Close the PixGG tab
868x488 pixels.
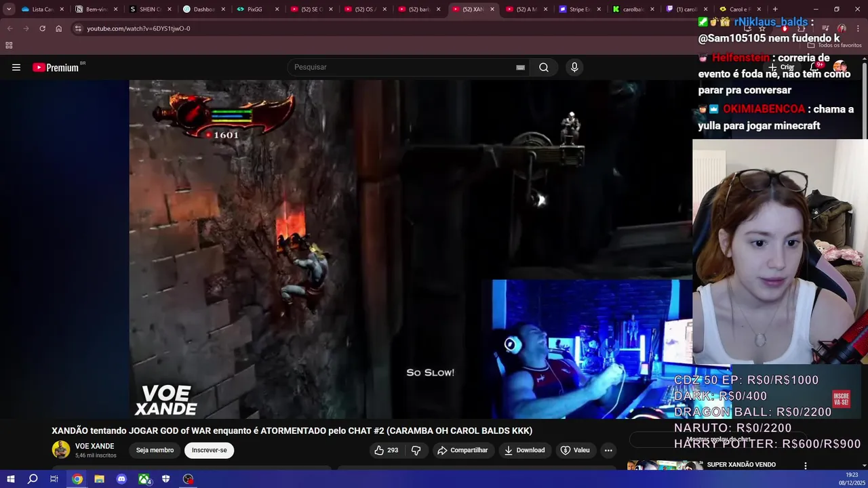(x=277, y=9)
